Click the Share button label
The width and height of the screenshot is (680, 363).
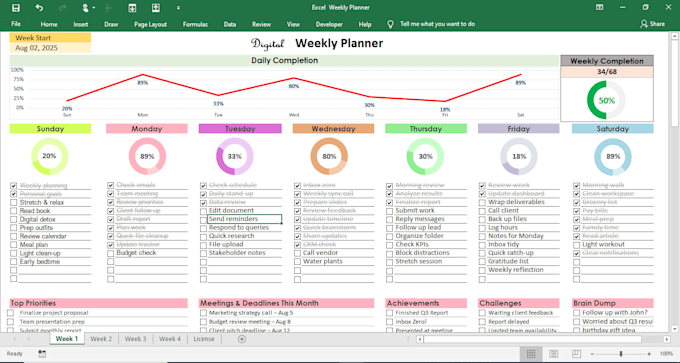pyautogui.click(x=657, y=24)
